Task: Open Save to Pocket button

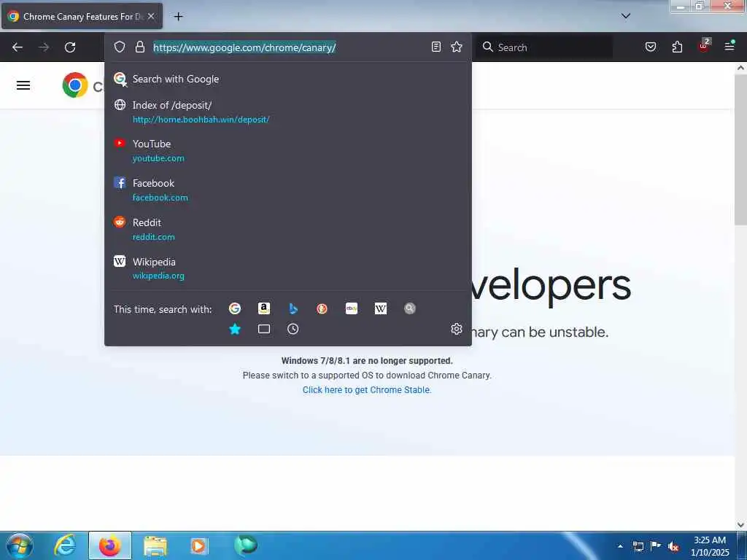Action: [651, 47]
